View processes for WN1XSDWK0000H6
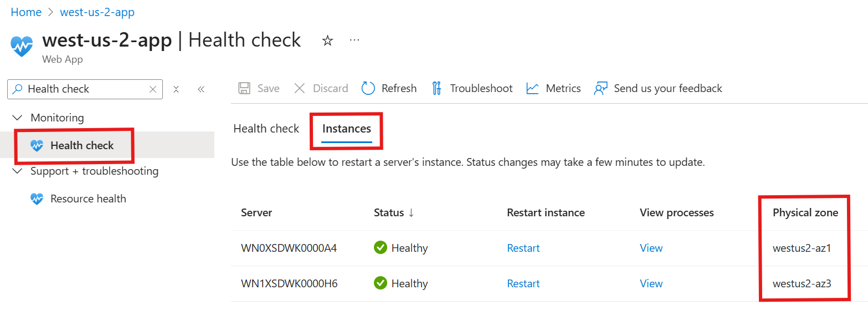The image size is (868, 315). 651,283
